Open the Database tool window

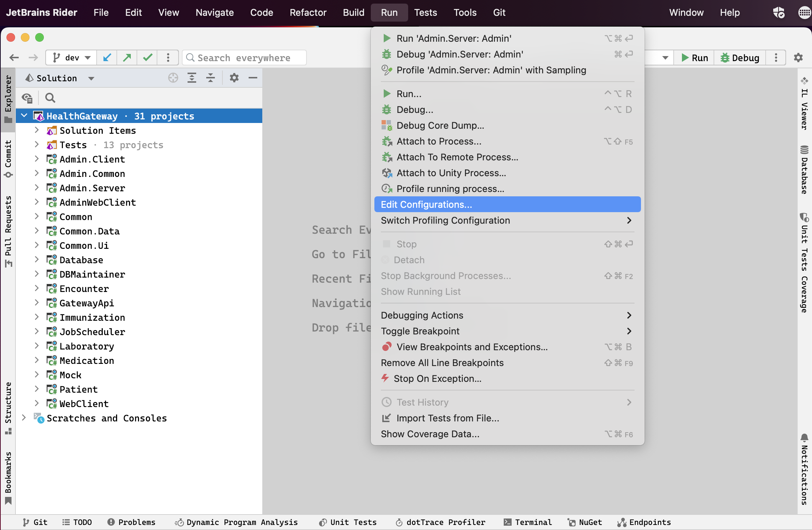click(804, 169)
